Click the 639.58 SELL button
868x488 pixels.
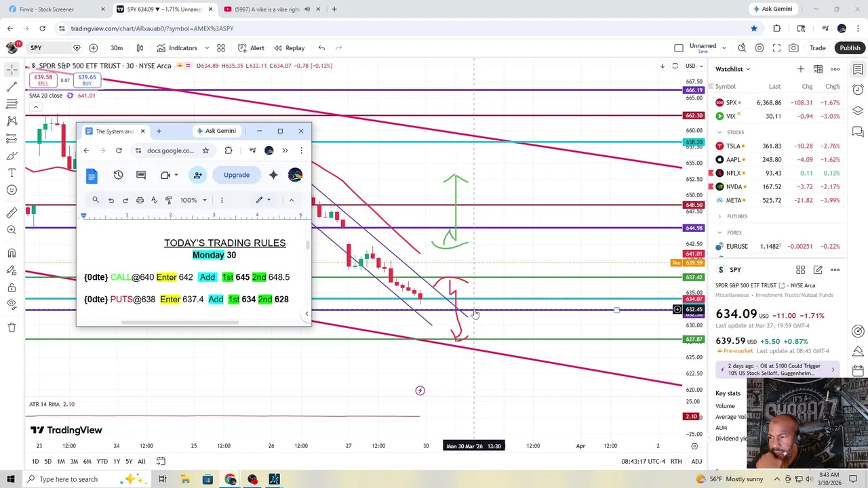(43, 80)
